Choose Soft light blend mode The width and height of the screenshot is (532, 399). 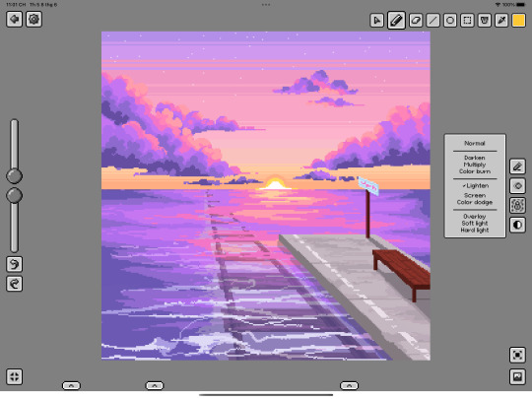475,224
